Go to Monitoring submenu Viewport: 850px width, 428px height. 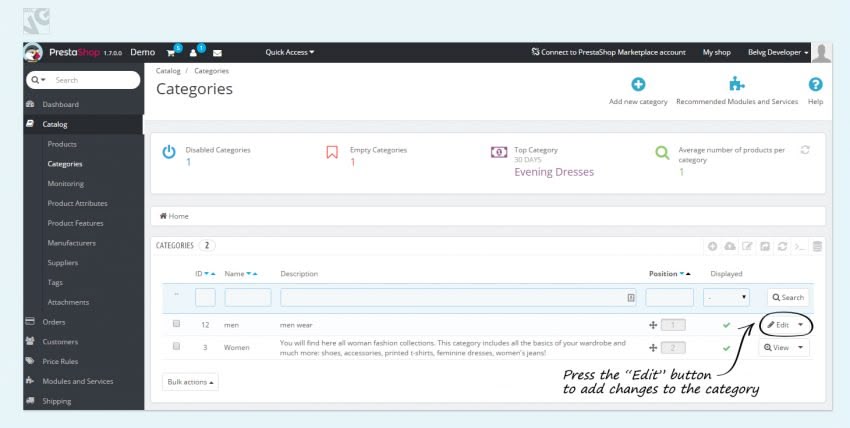[66, 184]
